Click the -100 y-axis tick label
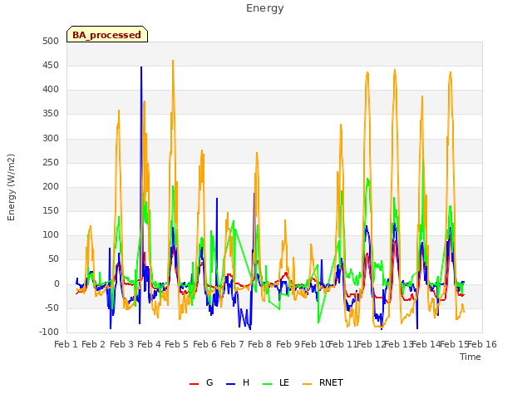532x399 pixels. (x=49, y=332)
